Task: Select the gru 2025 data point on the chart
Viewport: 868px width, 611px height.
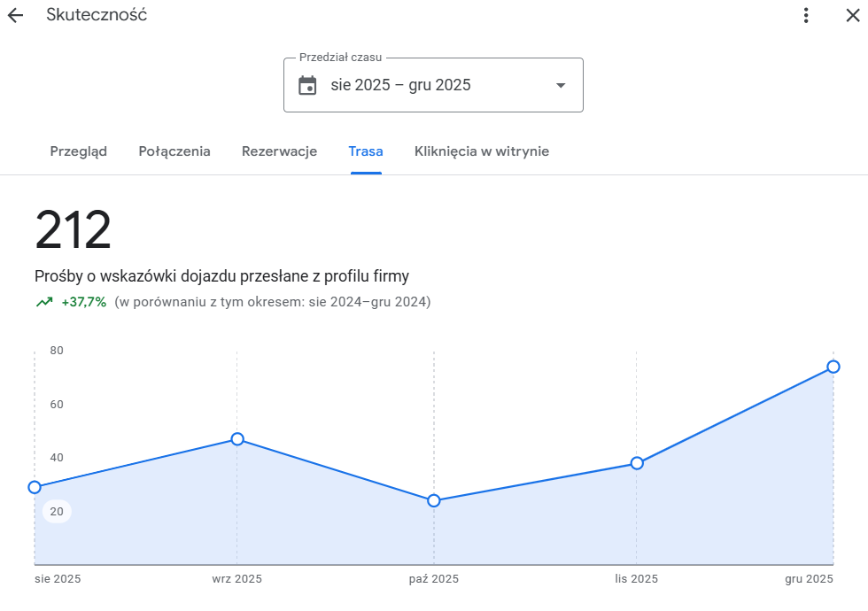Action: coord(833,366)
